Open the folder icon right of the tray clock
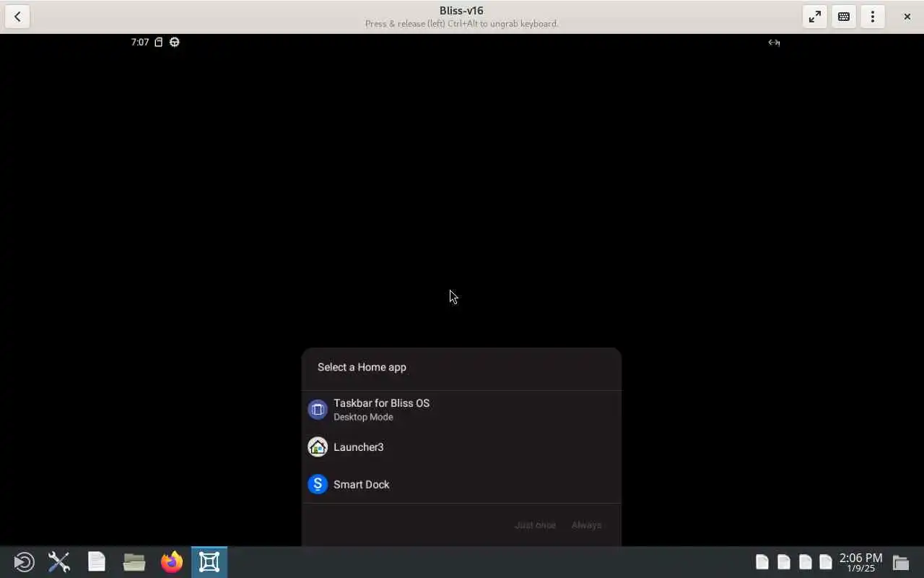This screenshot has height=578, width=924. click(x=900, y=562)
